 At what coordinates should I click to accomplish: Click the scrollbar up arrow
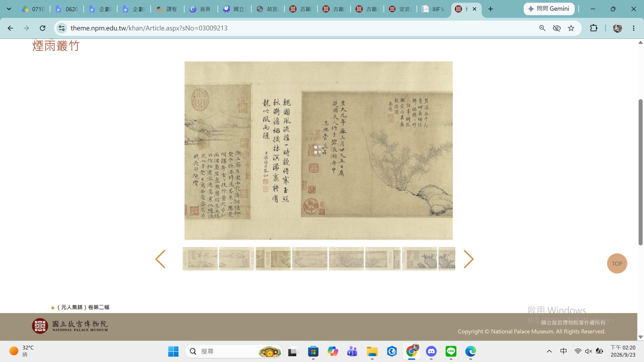click(x=640, y=42)
